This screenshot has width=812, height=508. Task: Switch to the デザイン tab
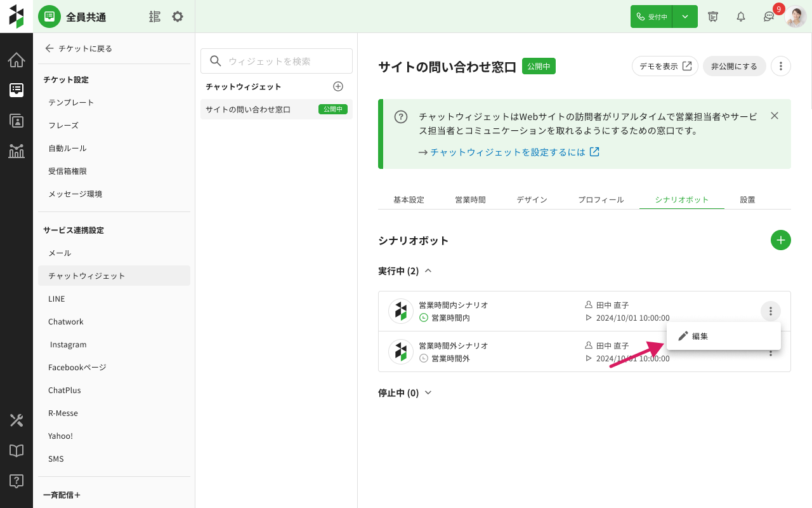point(532,199)
